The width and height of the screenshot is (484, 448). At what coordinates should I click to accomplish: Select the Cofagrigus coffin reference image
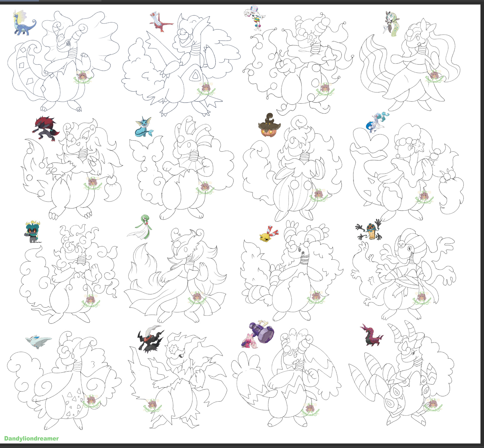[369, 230]
